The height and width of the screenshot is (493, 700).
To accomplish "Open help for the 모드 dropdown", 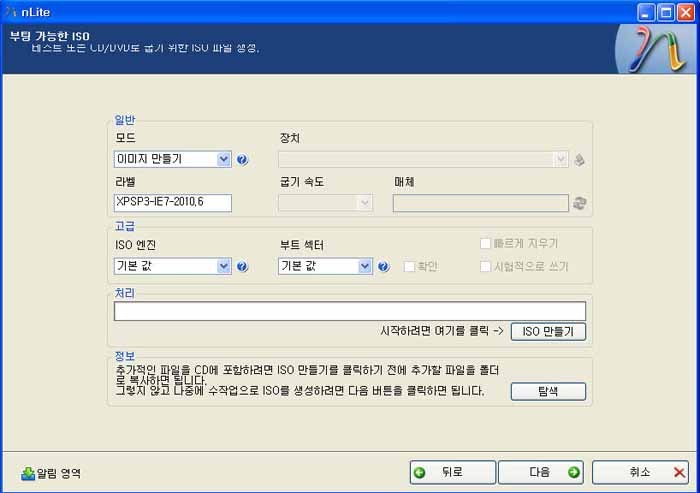I will 242,159.
